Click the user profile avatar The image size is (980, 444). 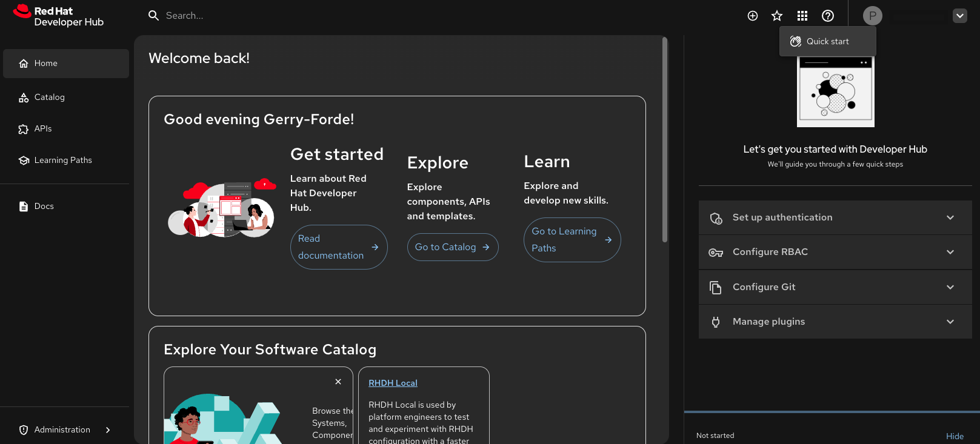(872, 16)
